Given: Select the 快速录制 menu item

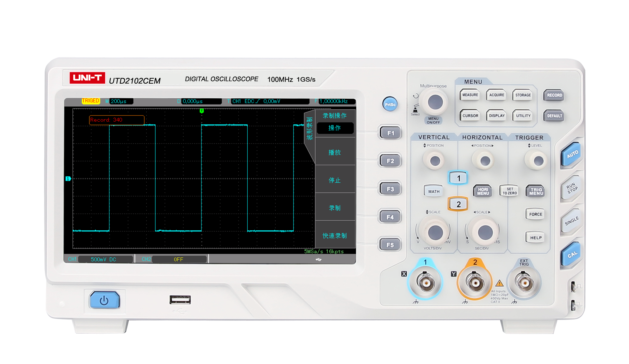Looking at the screenshot, I should click(x=335, y=236).
